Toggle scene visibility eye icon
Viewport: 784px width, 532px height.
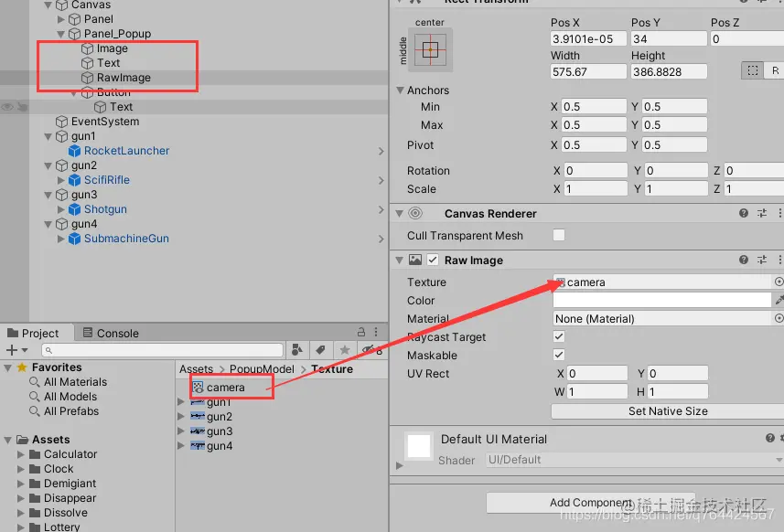click(7, 107)
